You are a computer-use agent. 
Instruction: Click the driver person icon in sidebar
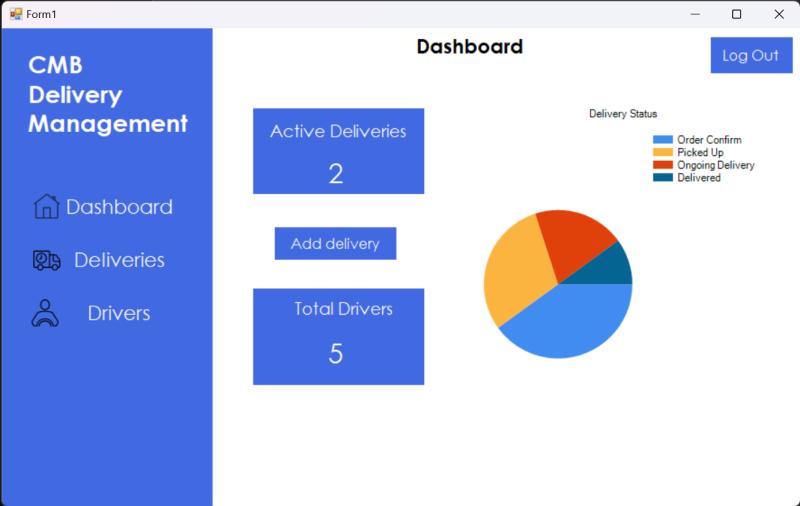point(46,313)
